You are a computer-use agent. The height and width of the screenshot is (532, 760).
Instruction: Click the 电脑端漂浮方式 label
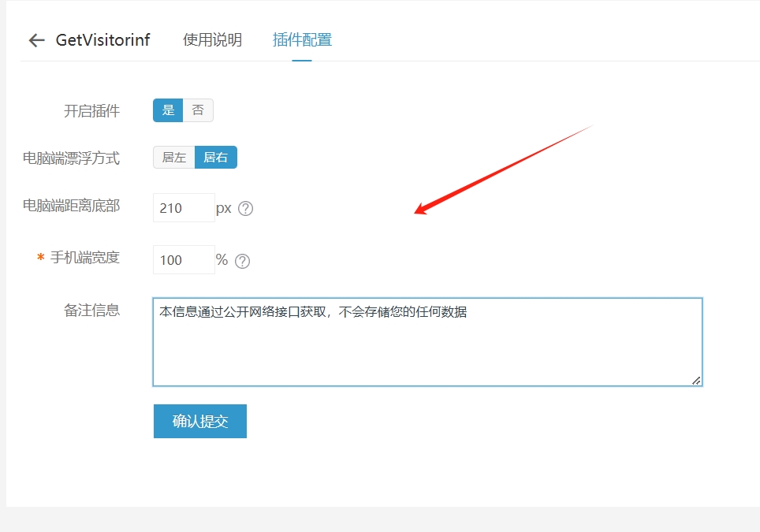(x=71, y=158)
